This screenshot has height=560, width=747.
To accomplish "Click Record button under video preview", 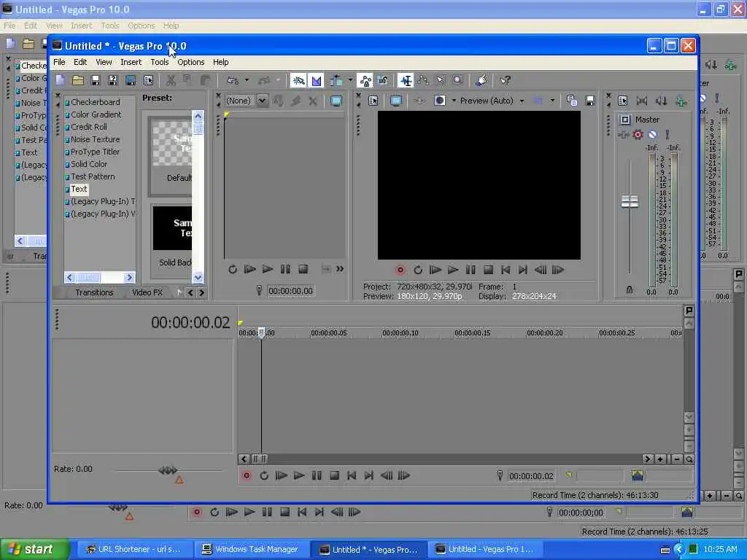I will [x=400, y=270].
